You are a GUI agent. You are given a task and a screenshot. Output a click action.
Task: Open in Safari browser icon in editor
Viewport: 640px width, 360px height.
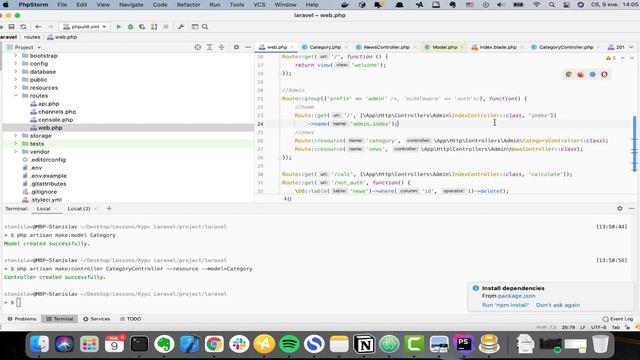click(592, 74)
